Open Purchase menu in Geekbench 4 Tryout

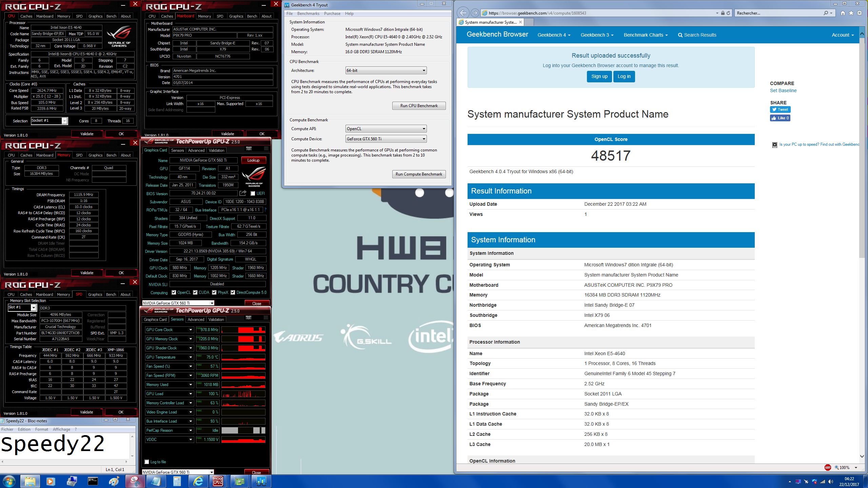[332, 14]
